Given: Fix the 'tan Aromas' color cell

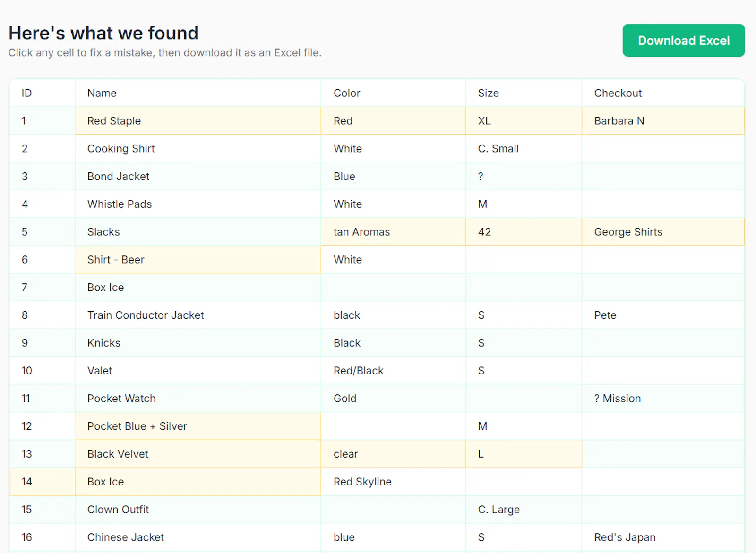Looking at the screenshot, I should 393,232.
